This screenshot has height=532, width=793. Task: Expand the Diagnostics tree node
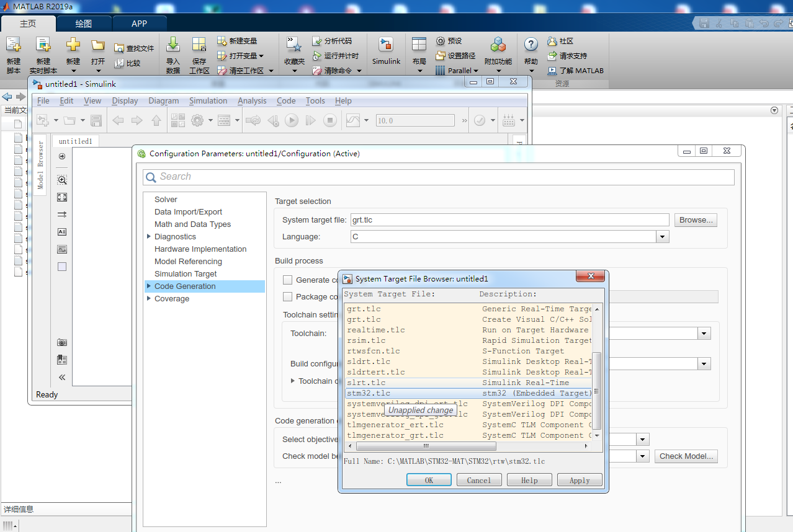[x=149, y=236]
